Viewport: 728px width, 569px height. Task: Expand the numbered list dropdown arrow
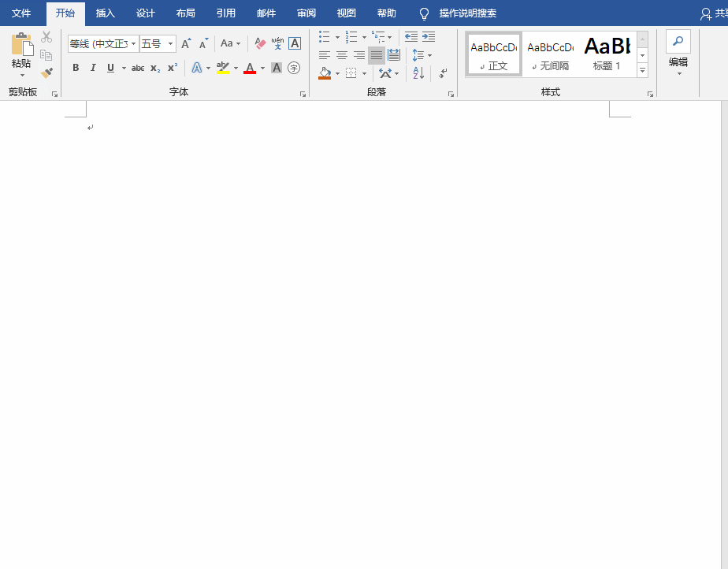pyautogui.click(x=364, y=37)
